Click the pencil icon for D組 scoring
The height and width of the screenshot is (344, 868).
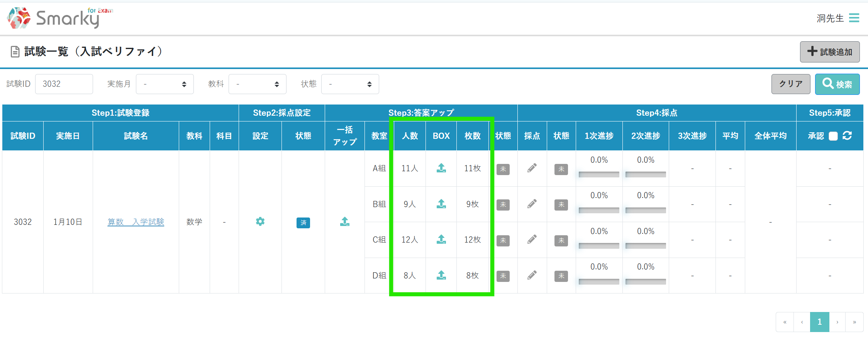(532, 275)
